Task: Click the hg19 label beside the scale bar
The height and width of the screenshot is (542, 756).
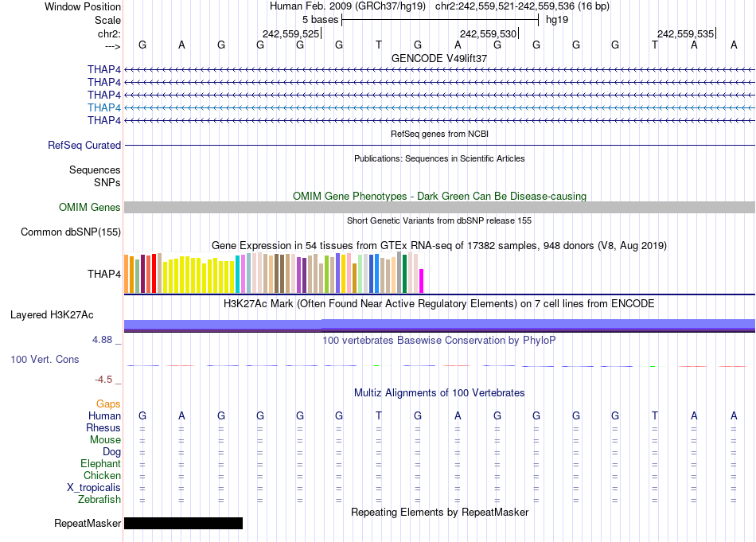Action: pos(557,20)
